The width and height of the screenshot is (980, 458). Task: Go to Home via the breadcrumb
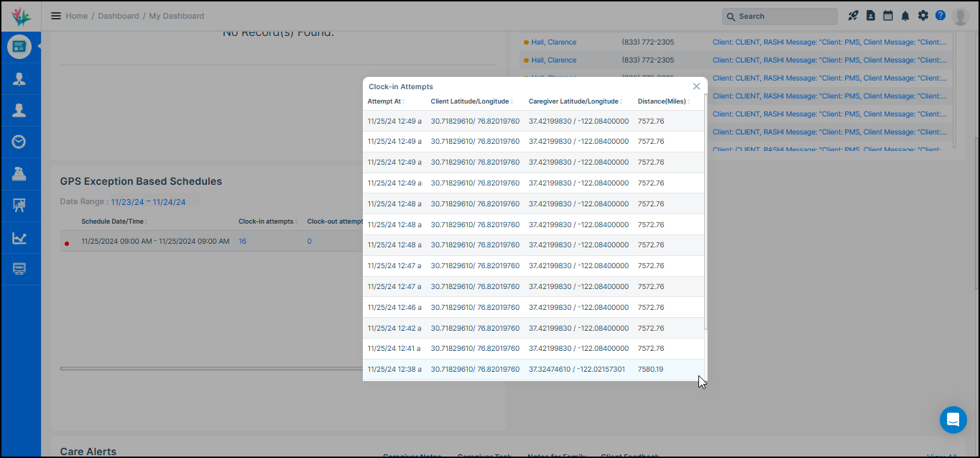(x=76, y=15)
